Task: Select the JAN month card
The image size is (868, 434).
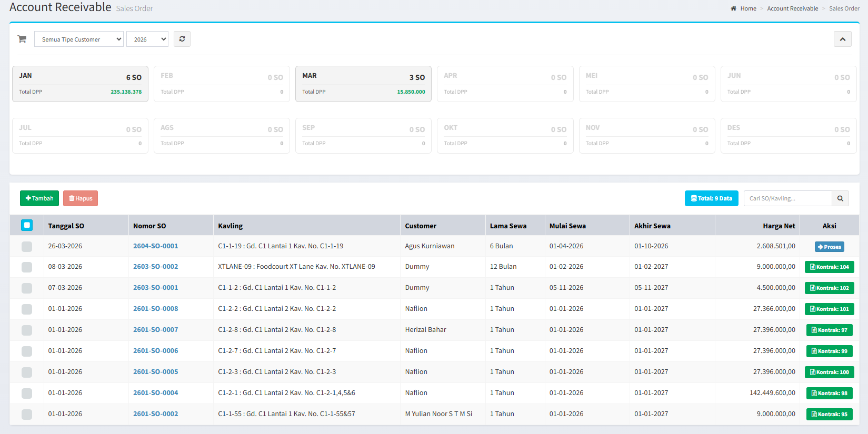Action: tap(80, 84)
